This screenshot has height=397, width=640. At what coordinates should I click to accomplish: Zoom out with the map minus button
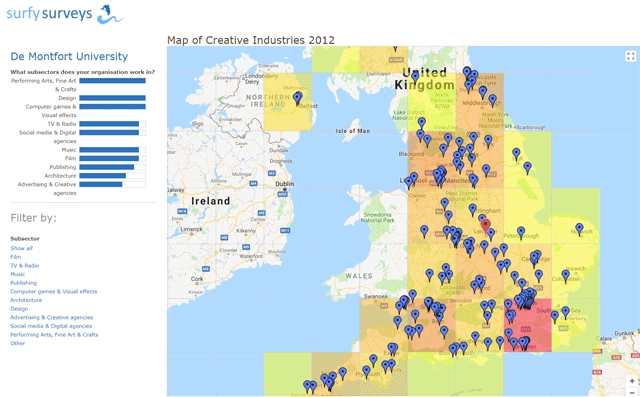pos(632,392)
